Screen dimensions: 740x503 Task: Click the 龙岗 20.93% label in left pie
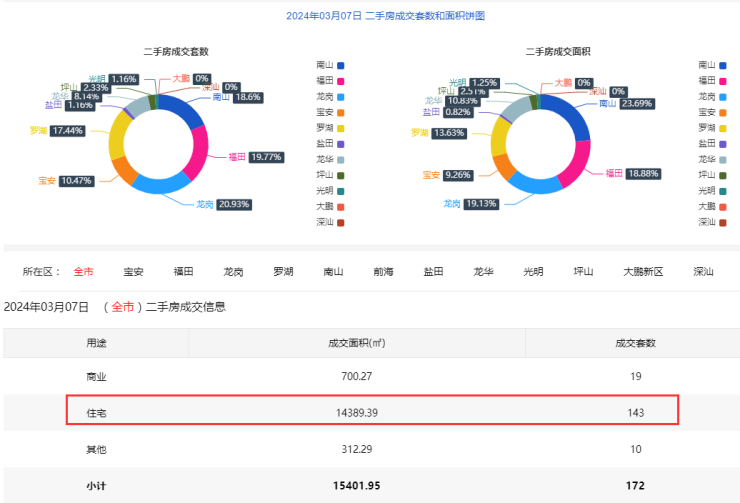pos(222,204)
